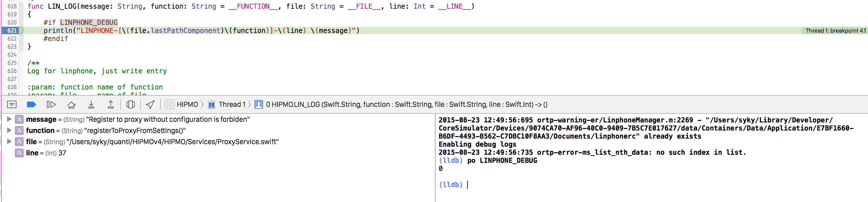Expand the function variable
Viewport: 868px width, 202px height.
[9, 131]
